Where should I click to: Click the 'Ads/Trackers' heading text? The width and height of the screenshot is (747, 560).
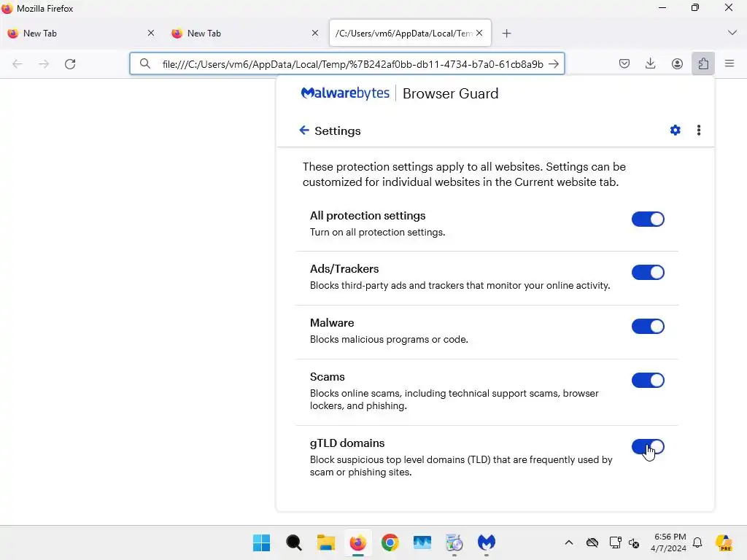[344, 268]
